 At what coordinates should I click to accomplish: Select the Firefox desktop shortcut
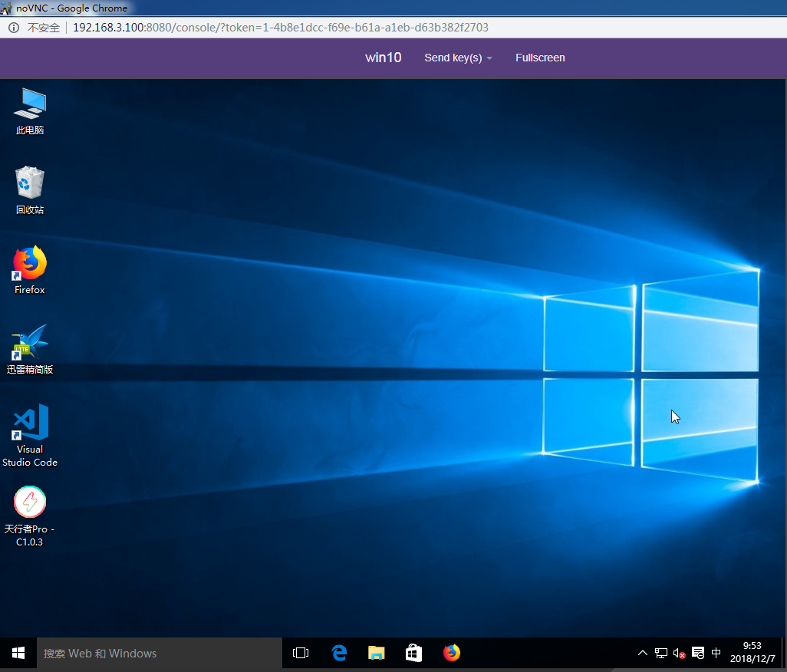pyautogui.click(x=30, y=270)
